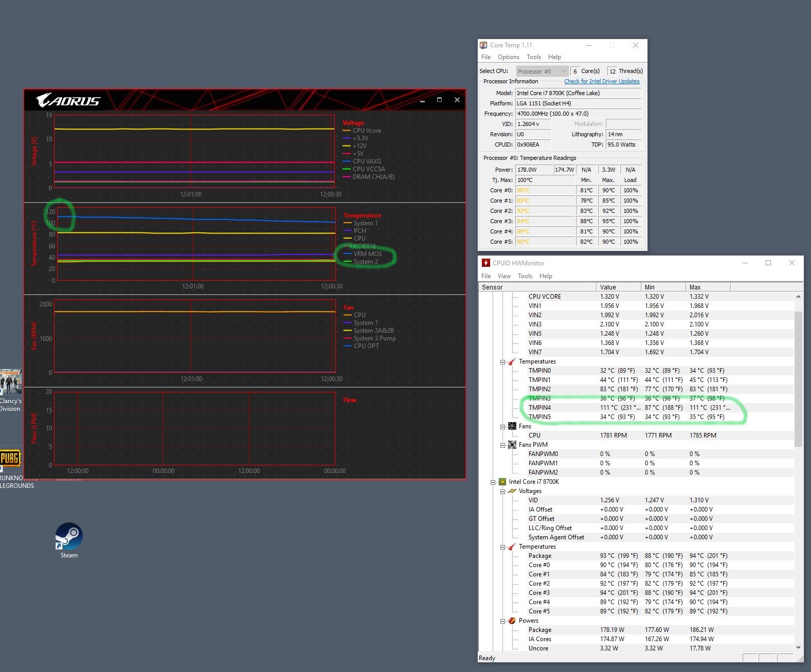Click the CPU Vcore legend entry
This screenshot has height=672, width=811.
[362, 131]
